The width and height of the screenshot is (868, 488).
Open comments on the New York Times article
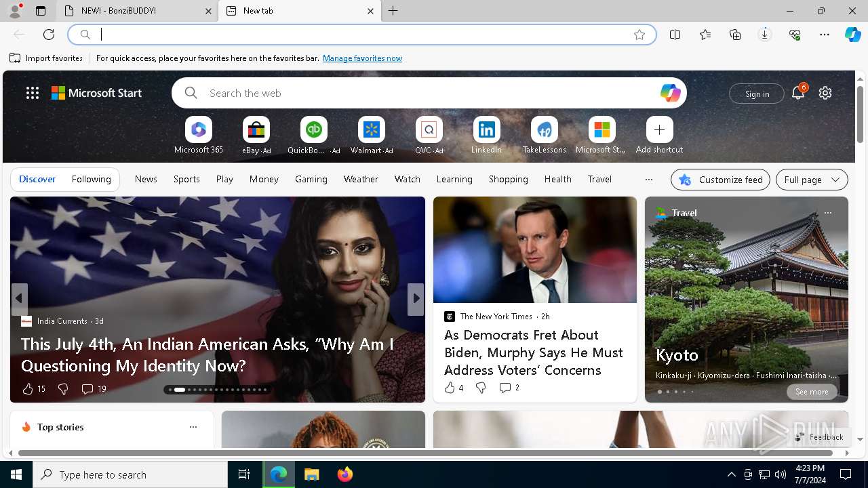click(509, 388)
